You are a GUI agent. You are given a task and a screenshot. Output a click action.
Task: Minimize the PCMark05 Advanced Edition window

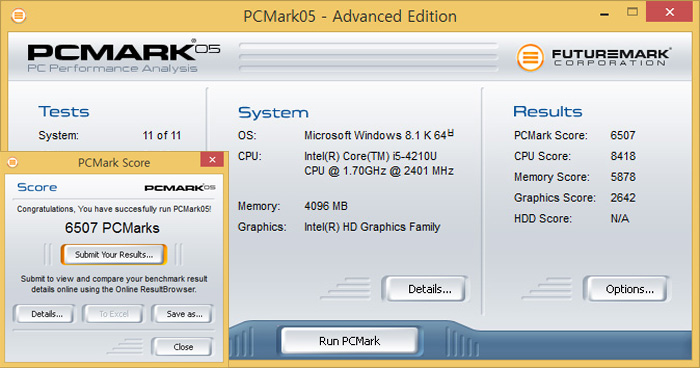(604, 14)
